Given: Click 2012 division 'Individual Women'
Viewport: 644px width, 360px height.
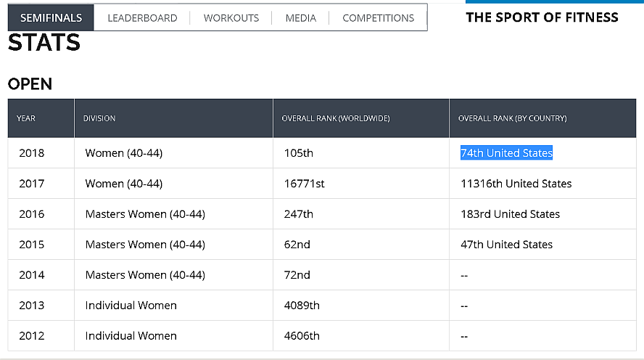Looking at the screenshot, I should (131, 335).
